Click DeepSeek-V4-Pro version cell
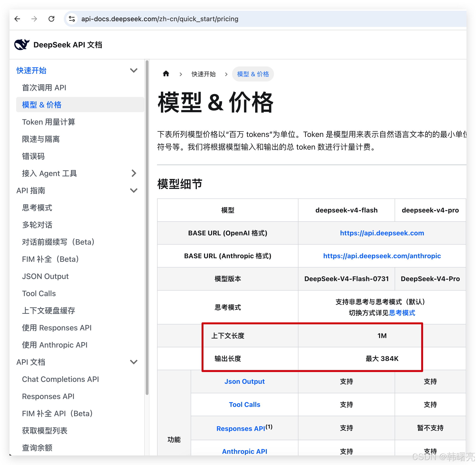This screenshot has height=465, width=476. click(430, 279)
